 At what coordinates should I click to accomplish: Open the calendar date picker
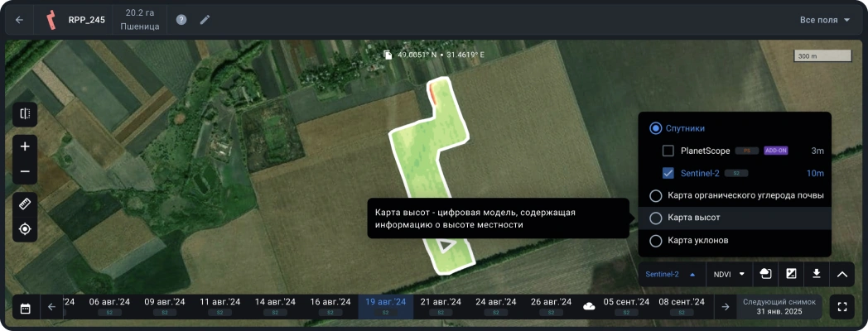pyautogui.click(x=25, y=308)
